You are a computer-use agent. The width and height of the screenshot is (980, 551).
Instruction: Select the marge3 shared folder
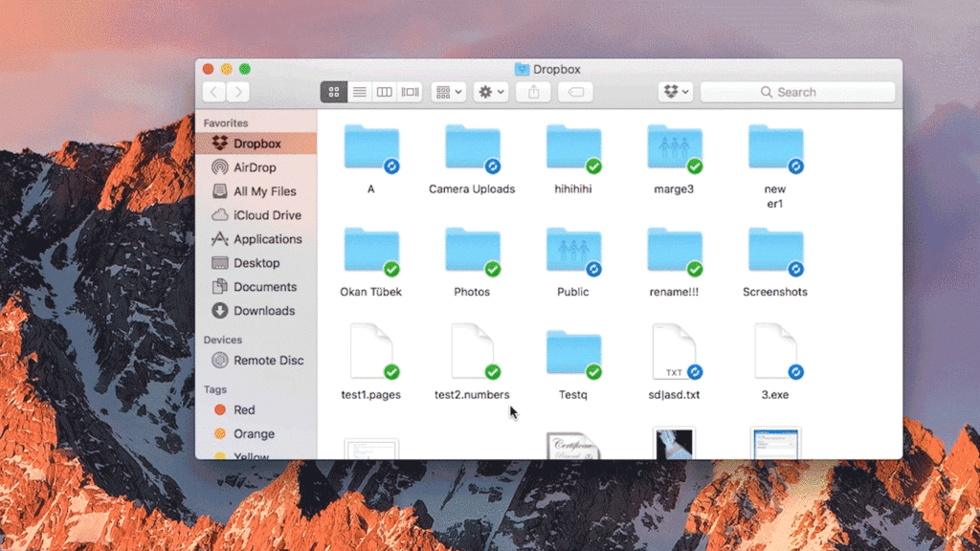[675, 148]
